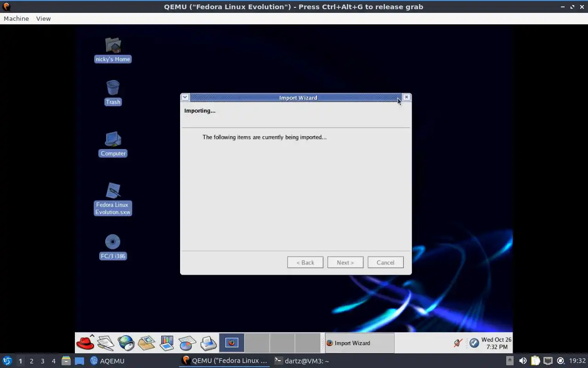
Task: Switch to first workspace in Fedora pager
Action: 232,343
